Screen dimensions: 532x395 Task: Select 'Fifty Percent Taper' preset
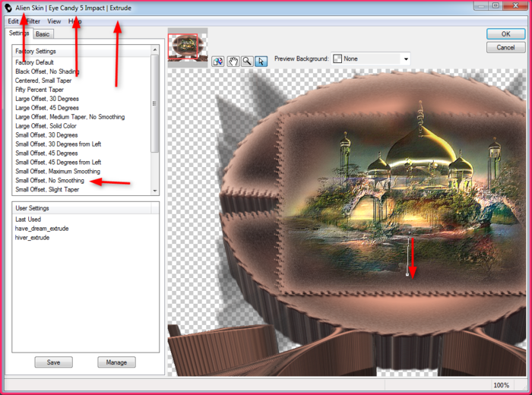click(x=40, y=90)
